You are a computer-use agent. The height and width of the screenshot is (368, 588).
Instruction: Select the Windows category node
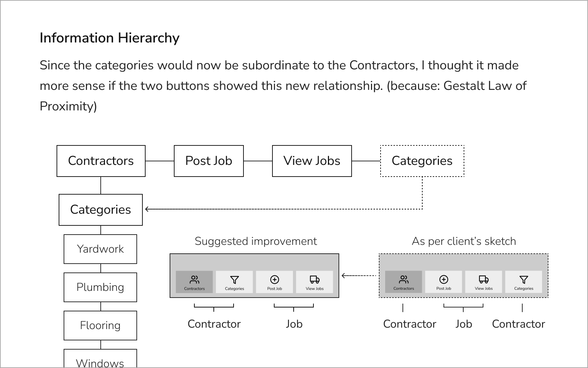pos(100,361)
